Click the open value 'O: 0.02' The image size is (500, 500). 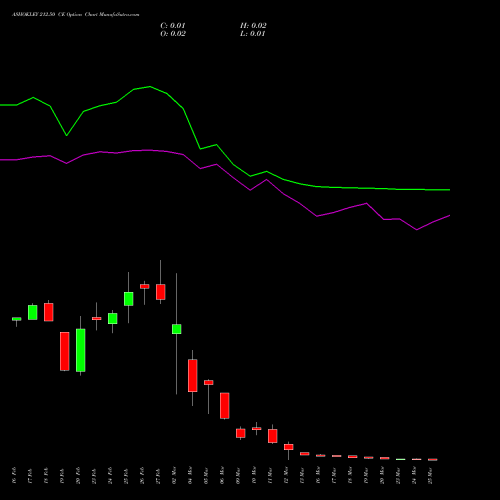tap(173, 34)
